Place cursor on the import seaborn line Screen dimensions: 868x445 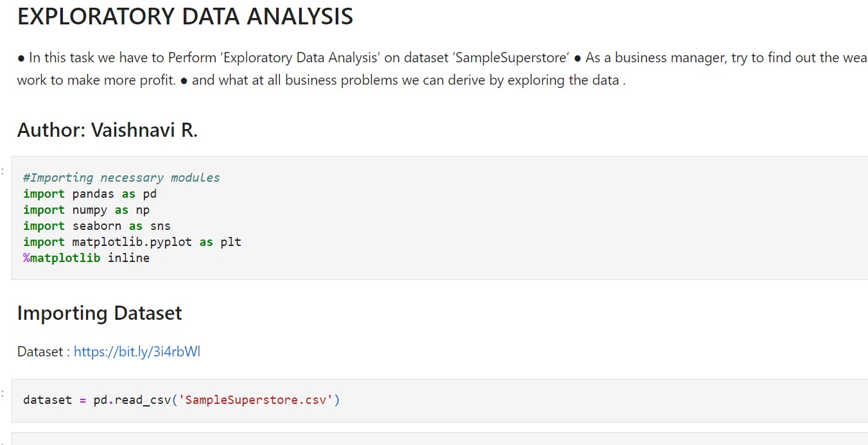point(97,226)
